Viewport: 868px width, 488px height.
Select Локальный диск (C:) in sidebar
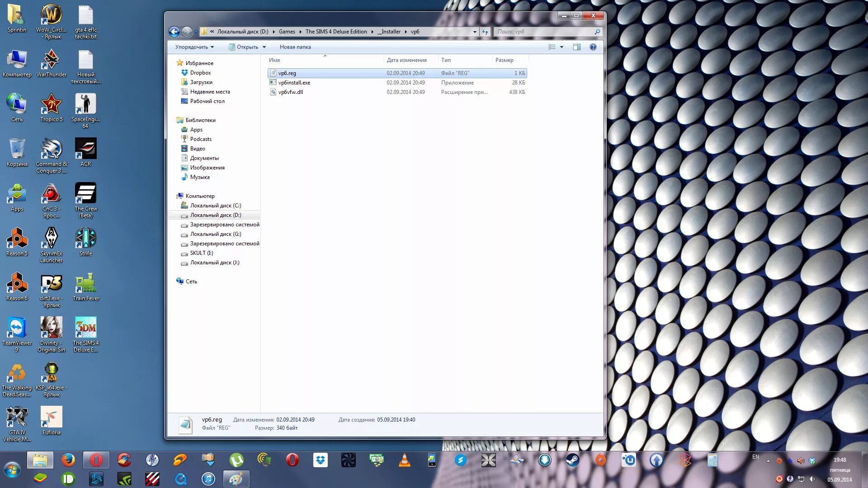(x=216, y=206)
